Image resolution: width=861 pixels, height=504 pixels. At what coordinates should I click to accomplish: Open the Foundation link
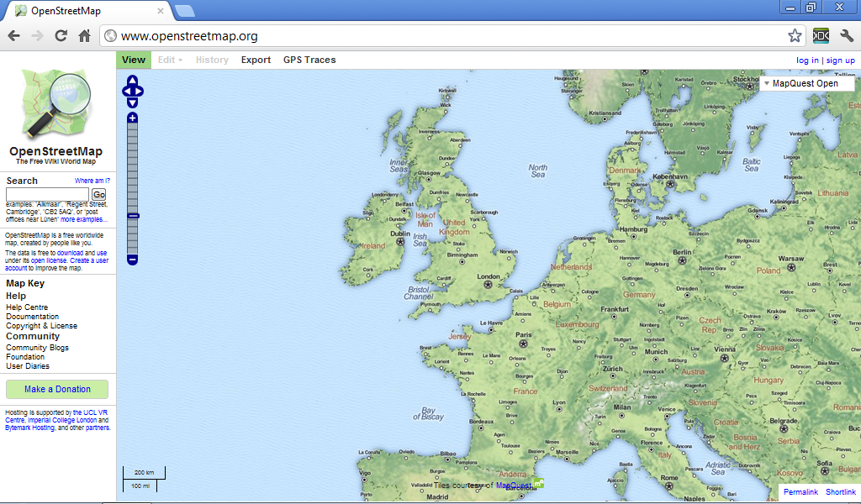pyautogui.click(x=25, y=356)
